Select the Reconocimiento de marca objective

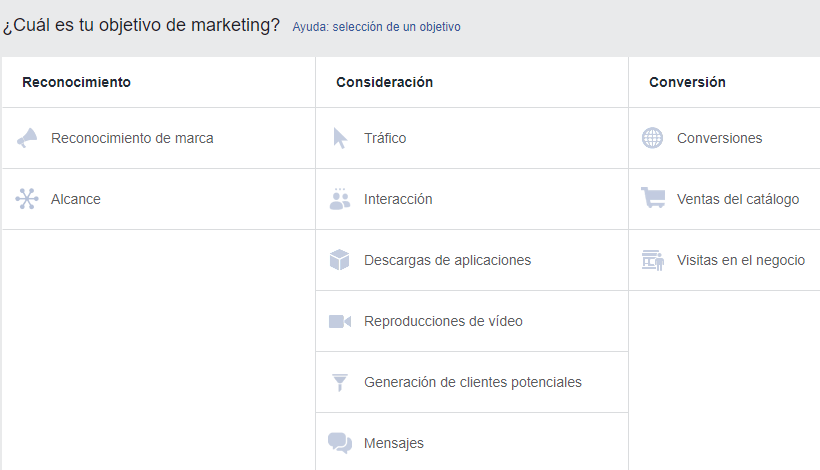click(x=132, y=138)
